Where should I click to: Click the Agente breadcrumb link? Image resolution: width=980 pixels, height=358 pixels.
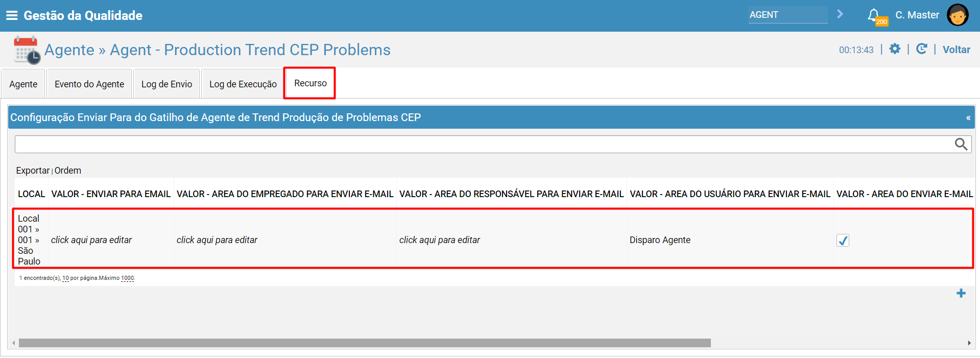point(69,50)
